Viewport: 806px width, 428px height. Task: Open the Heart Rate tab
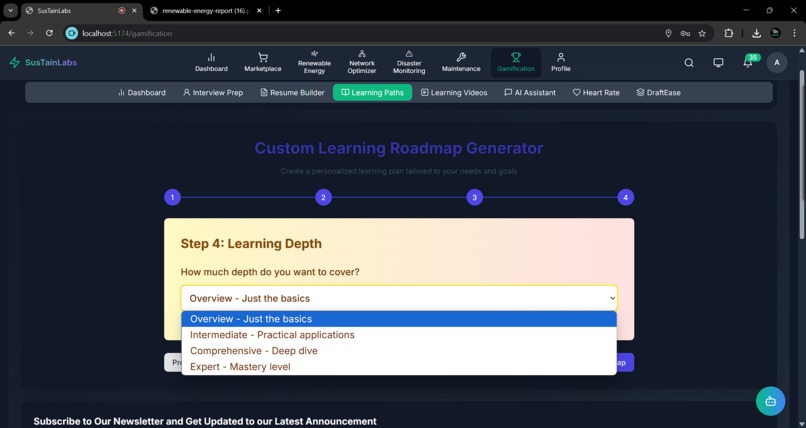(x=596, y=92)
